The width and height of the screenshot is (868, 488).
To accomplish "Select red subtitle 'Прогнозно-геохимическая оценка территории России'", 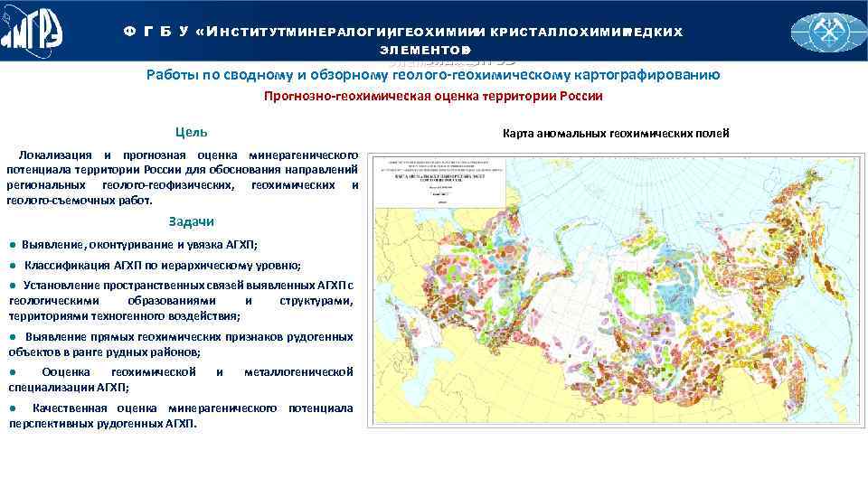I will 433,97.
